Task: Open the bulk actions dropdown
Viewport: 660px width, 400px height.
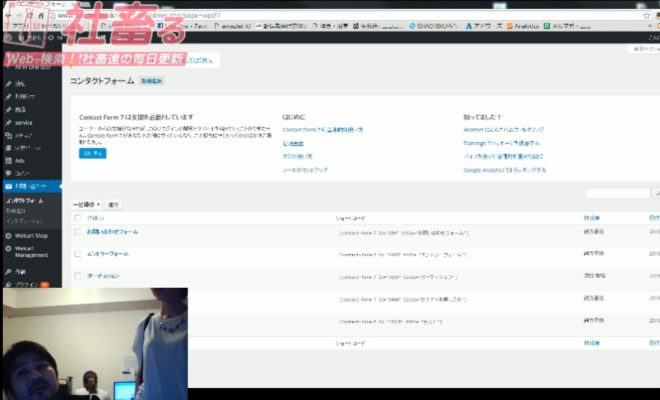Action: click(87, 204)
